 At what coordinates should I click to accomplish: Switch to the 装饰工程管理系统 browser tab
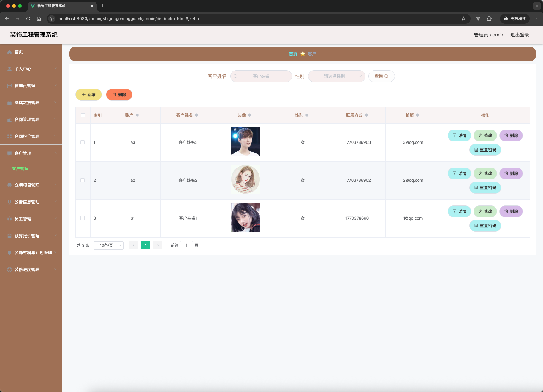62,6
